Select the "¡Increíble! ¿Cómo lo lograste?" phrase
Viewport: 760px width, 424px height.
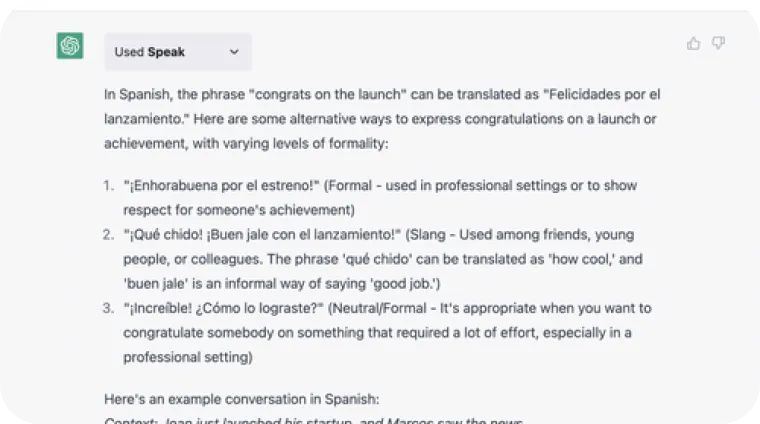(x=223, y=308)
